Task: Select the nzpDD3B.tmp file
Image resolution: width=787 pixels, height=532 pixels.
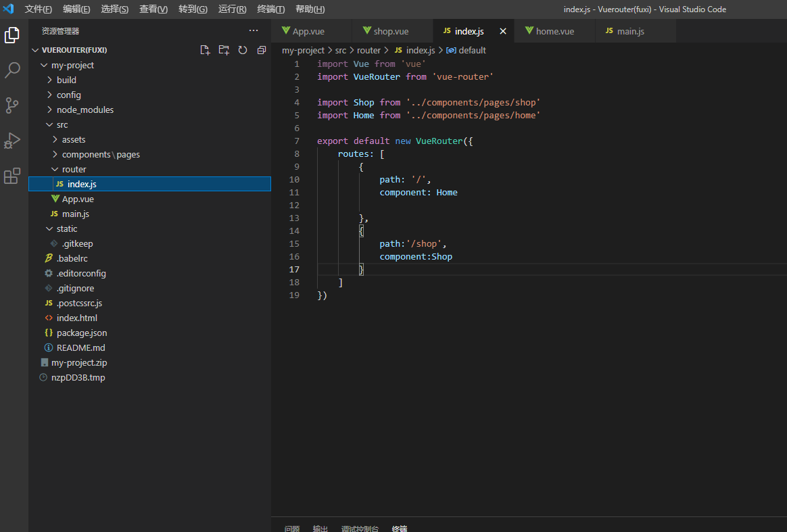Action: point(149,377)
